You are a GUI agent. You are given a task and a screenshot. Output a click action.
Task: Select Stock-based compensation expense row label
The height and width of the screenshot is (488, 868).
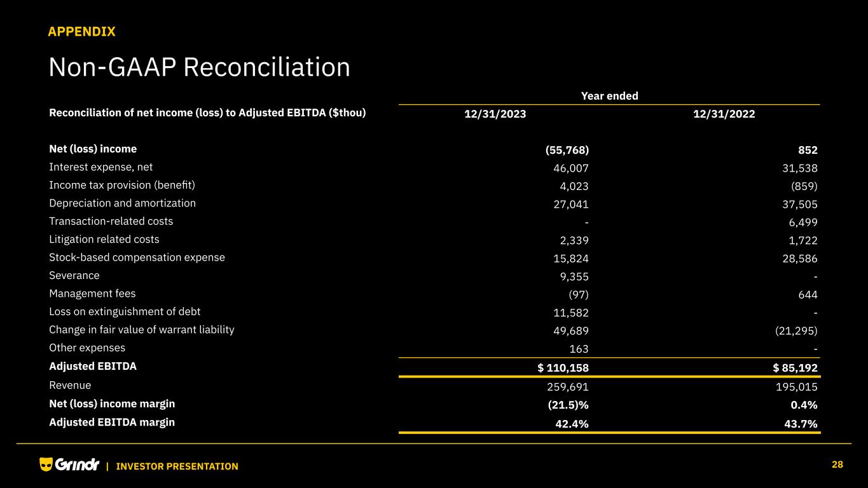point(137,257)
